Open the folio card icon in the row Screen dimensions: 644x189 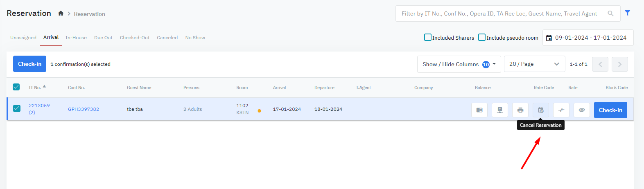(479, 110)
